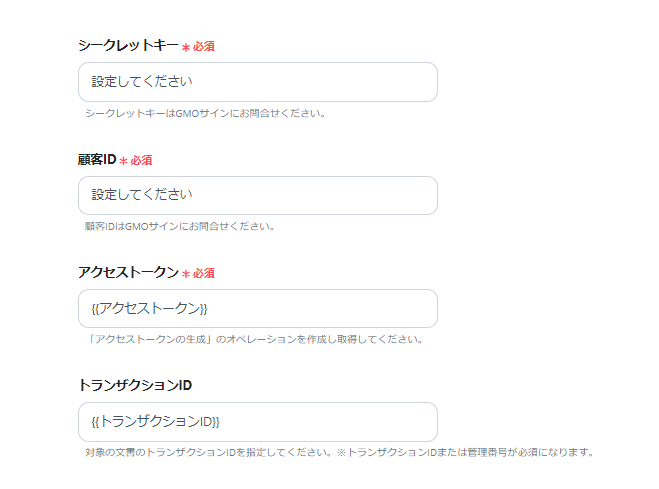
Task: Click red asterisk beside アクセストークン
Action: coord(186,274)
